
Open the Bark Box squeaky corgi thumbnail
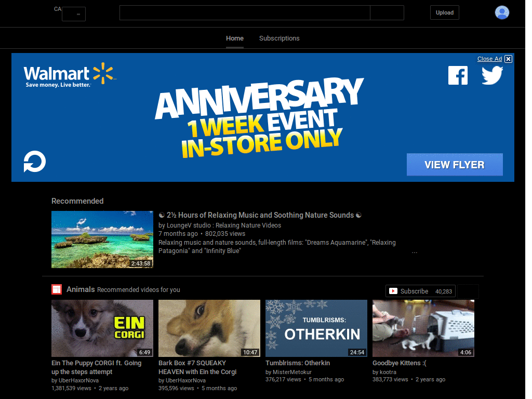pyautogui.click(x=209, y=328)
